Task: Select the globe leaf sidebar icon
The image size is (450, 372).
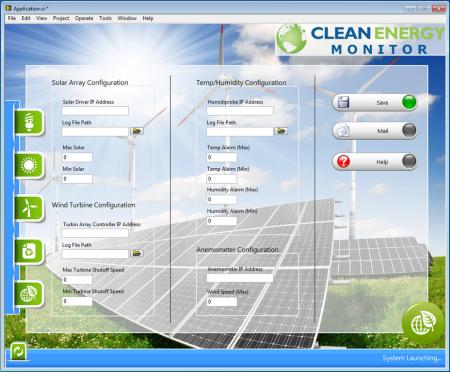Action: coord(29,294)
